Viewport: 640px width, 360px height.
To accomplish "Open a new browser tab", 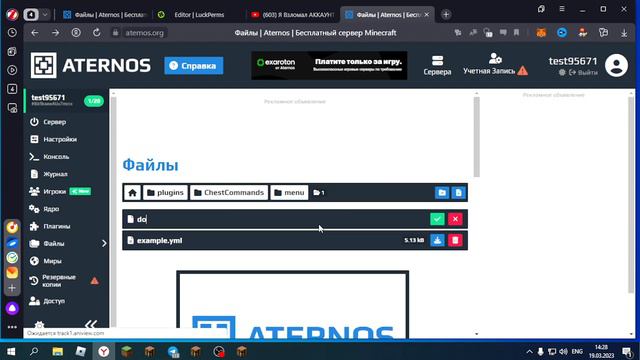I will pyautogui.click(x=446, y=15).
